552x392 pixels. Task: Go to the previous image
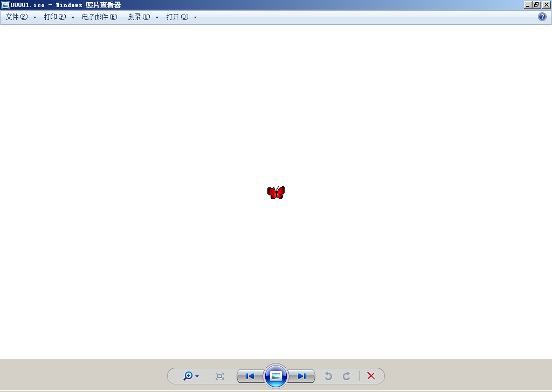(250, 376)
